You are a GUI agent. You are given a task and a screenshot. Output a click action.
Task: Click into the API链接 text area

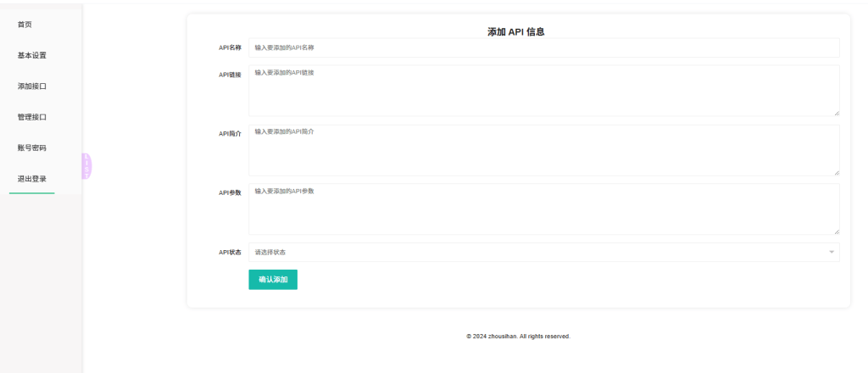[x=543, y=91]
